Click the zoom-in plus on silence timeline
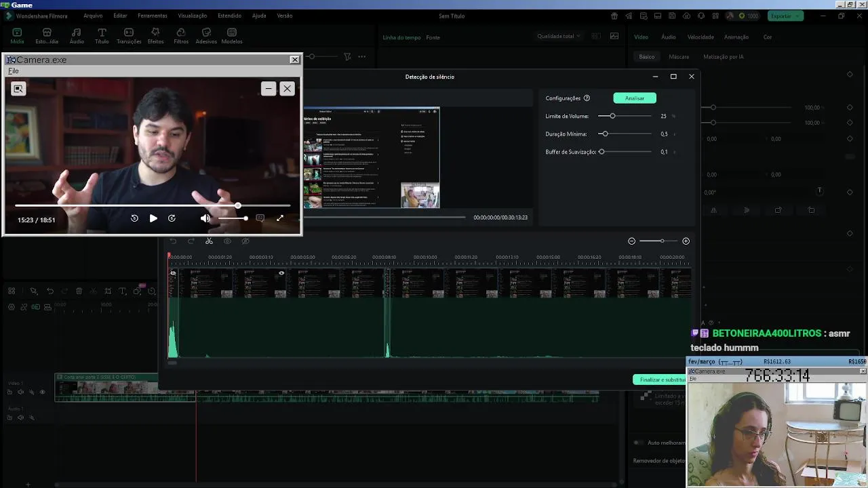 [x=686, y=241]
